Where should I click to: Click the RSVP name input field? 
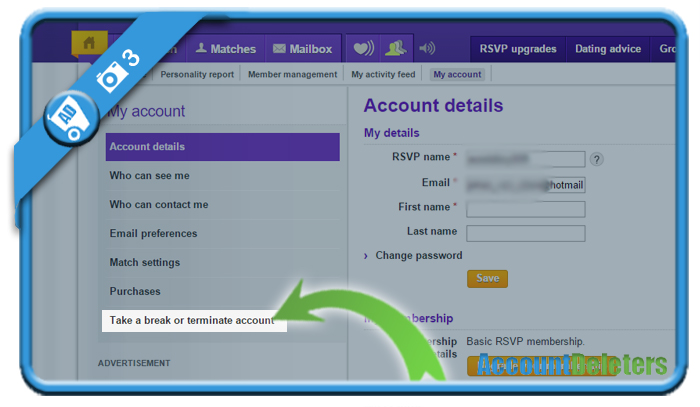pos(525,159)
